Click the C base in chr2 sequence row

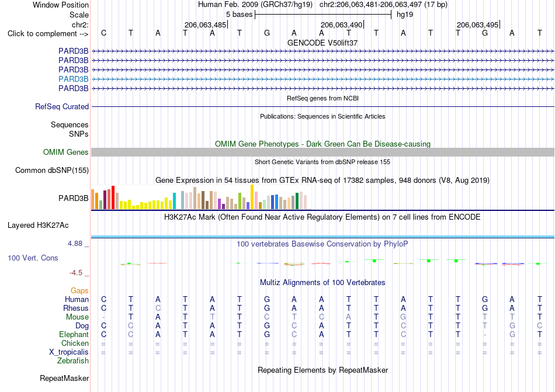pos(104,33)
